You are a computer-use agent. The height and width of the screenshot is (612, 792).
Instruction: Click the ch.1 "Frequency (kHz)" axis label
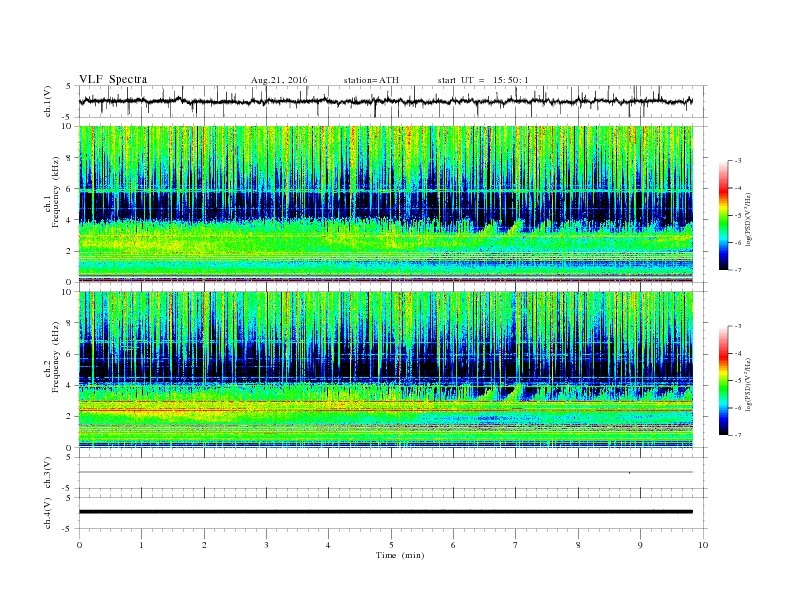(x=56, y=192)
